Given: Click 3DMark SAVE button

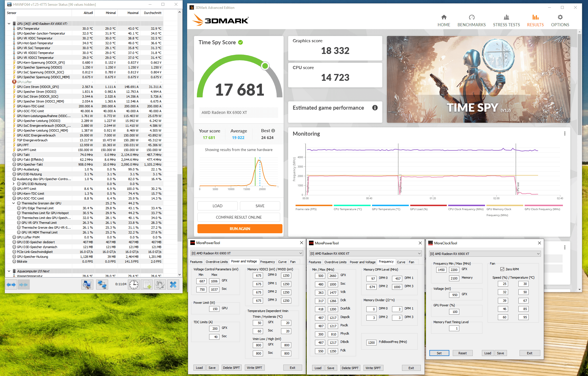Looking at the screenshot, I should click(260, 206).
